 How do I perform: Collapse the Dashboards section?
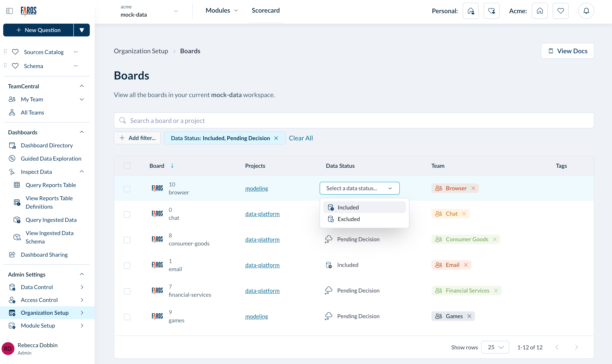pos(82,132)
